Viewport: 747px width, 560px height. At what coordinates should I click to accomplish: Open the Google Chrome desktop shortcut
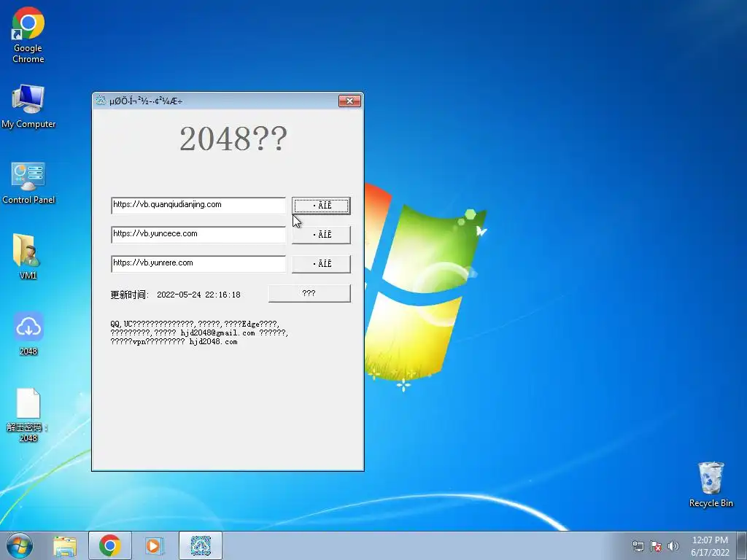coord(28,35)
